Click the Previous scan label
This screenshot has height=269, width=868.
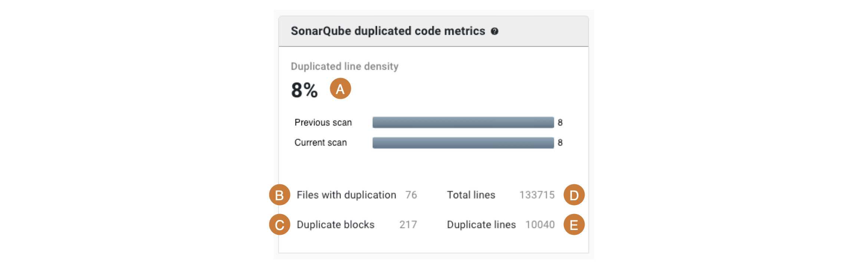[323, 122]
